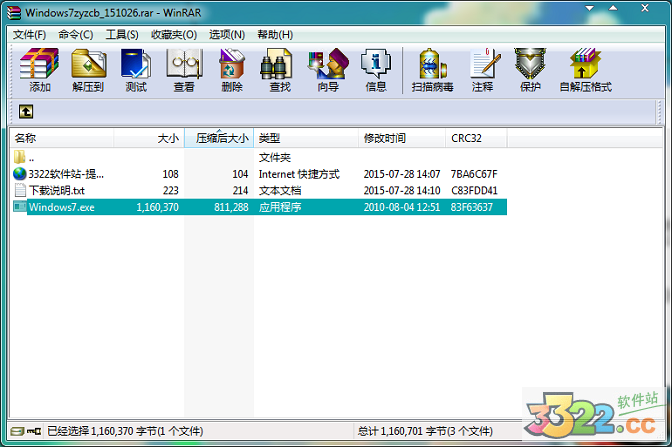Open the 命令(C) menu

[x=76, y=34]
